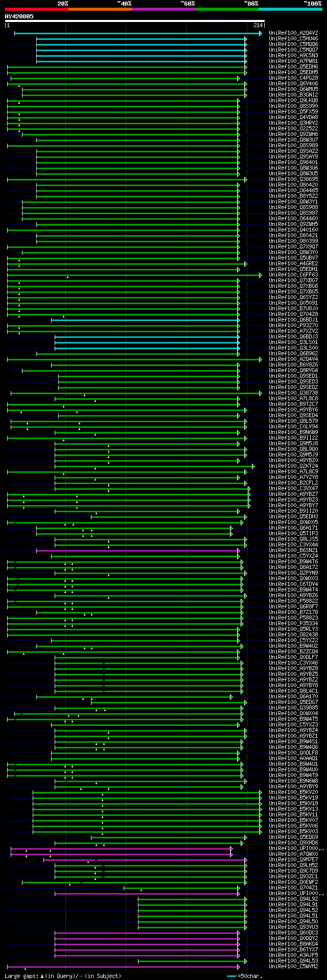This screenshot has width=327, height=980.
Task: Click the label UniRef100_A7QWX0
Action: click(x=293, y=854)
